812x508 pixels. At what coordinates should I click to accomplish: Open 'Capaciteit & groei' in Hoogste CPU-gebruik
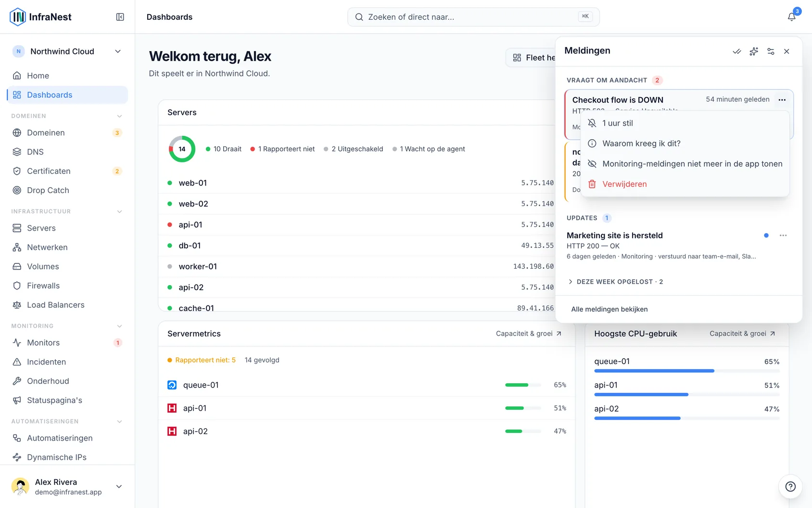click(x=742, y=334)
